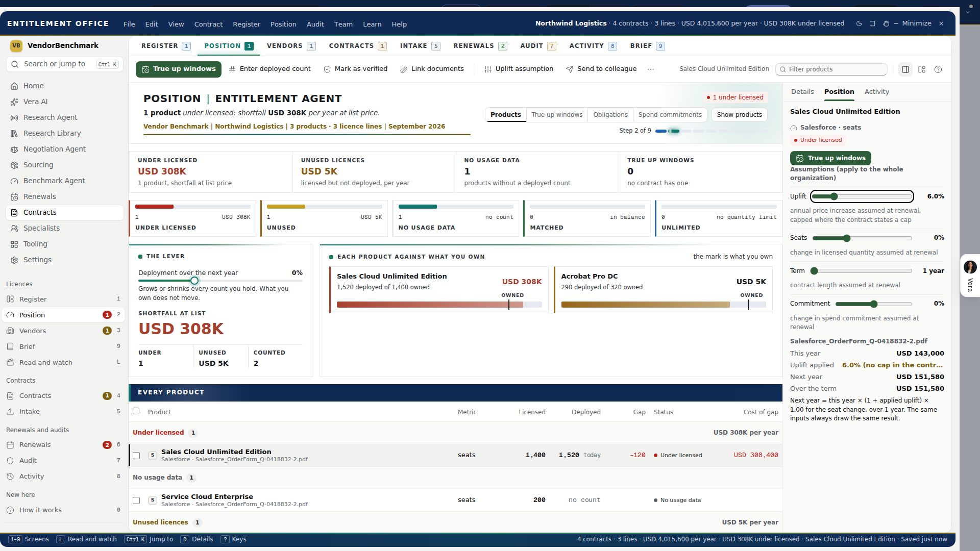Adjust the Uplift slider
Image resolution: width=980 pixels, height=551 pixels.
862,196
